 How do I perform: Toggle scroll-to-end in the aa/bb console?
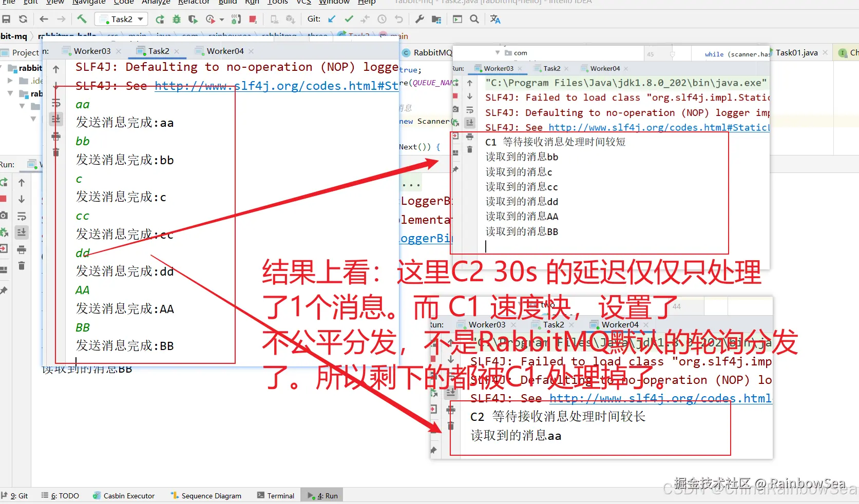pos(56,119)
